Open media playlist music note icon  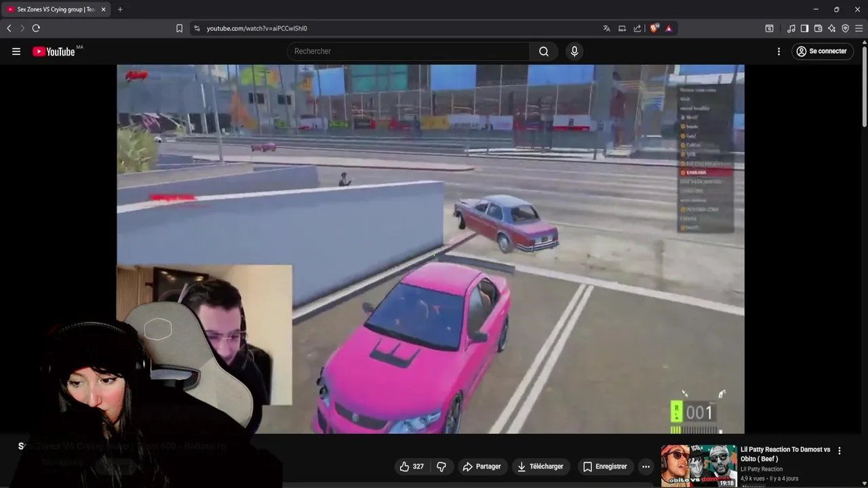click(791, 28)
